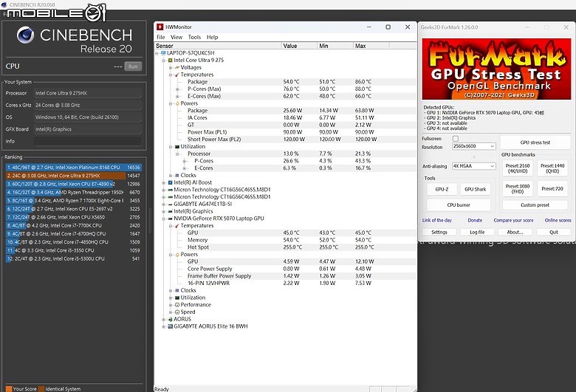Open FurMark Log file
Viewport: 576px width, 392px height.
[x=477, y=233]
